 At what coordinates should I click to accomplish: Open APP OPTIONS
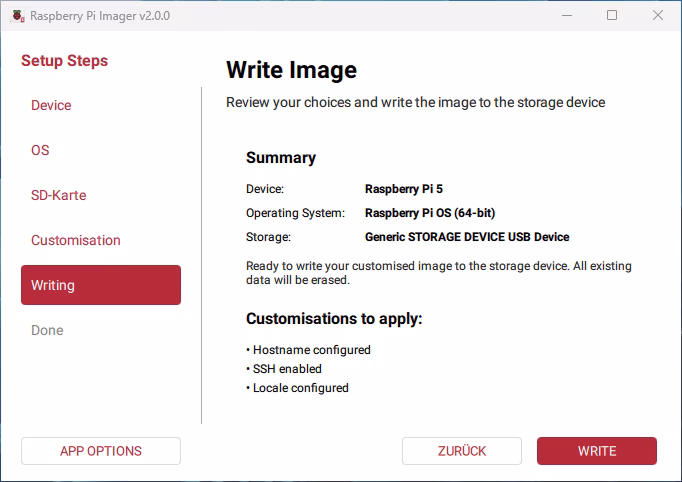click(101, 451)
